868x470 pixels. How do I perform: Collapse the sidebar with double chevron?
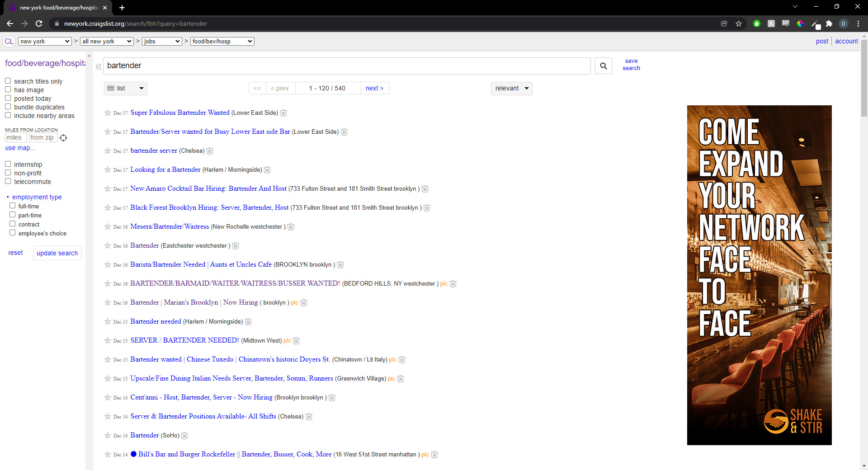[98, 67]
